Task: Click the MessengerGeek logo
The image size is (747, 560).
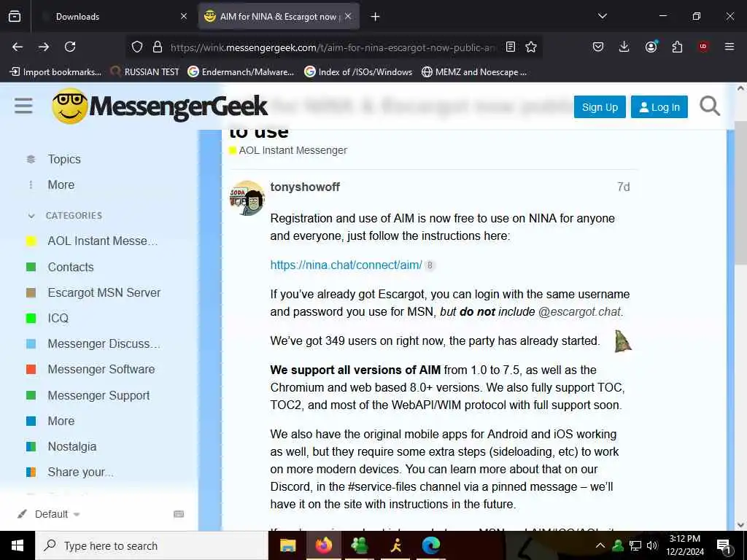Action: [x=160, y=106]
